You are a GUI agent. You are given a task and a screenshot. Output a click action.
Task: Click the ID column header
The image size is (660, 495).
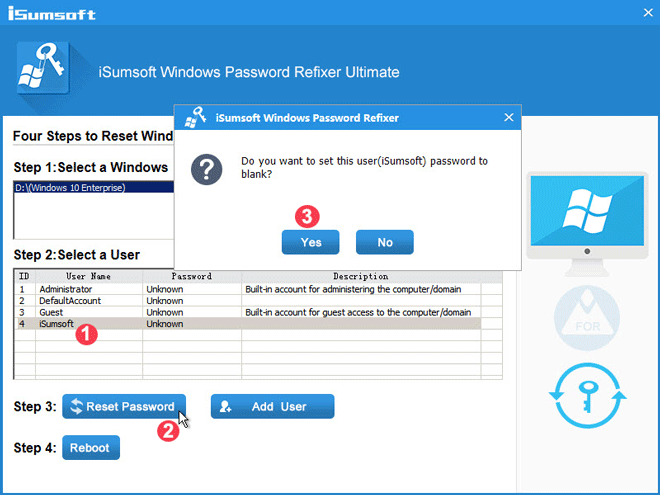pos(24,276)
